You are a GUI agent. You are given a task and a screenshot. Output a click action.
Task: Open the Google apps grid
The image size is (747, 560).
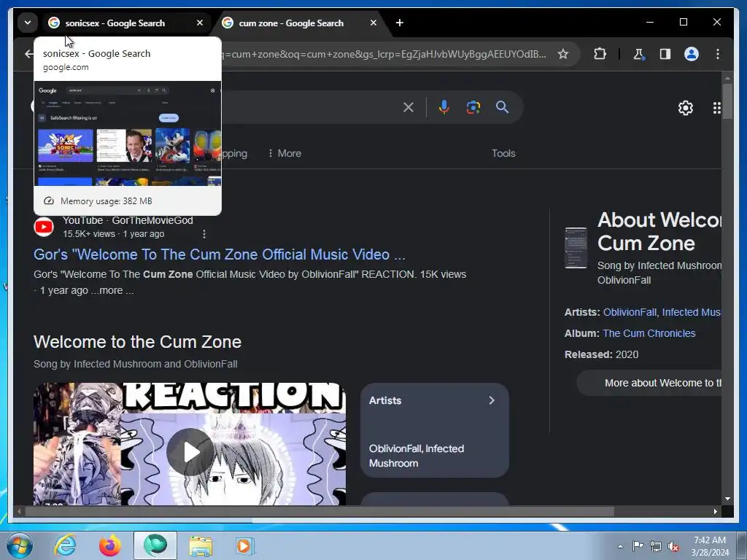click(x=716, y=108)
